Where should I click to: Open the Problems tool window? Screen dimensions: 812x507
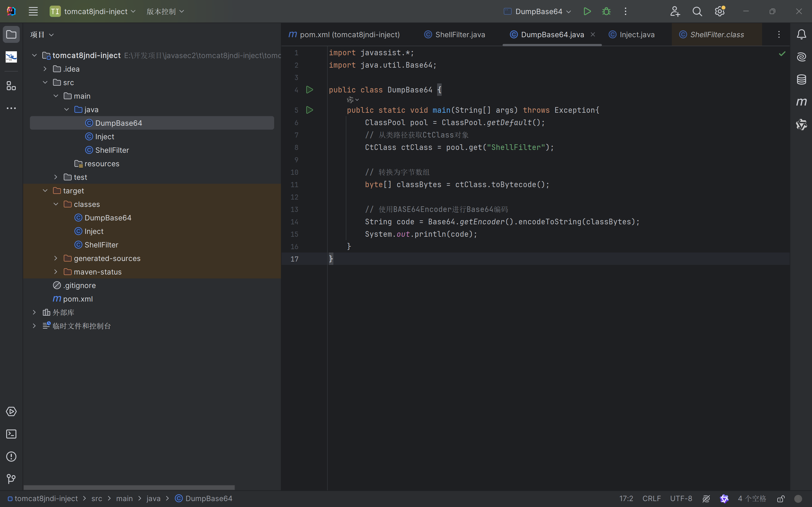coord(11,456)
